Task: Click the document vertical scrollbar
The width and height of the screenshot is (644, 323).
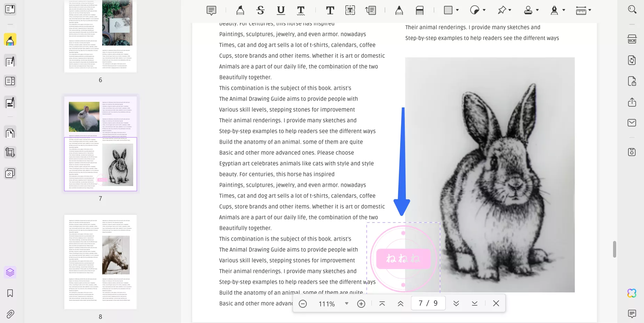Action: 614,249
